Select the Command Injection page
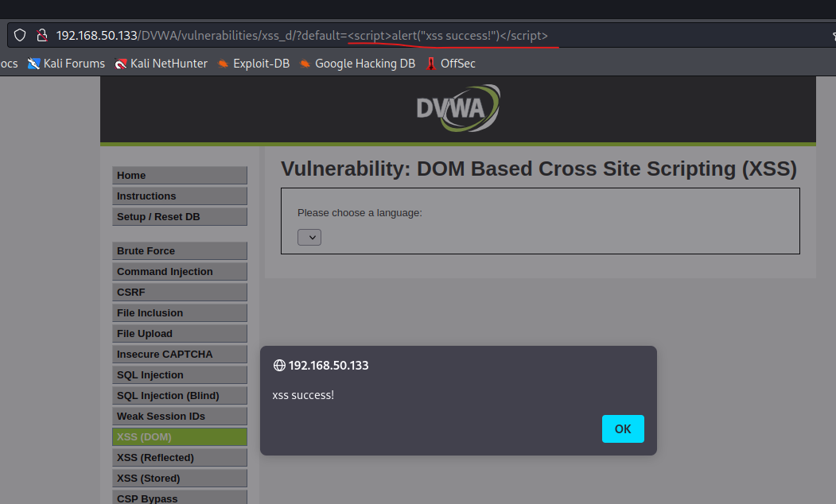Image resolution: width=836 pixels, height=504 pixels. point(180,272)
